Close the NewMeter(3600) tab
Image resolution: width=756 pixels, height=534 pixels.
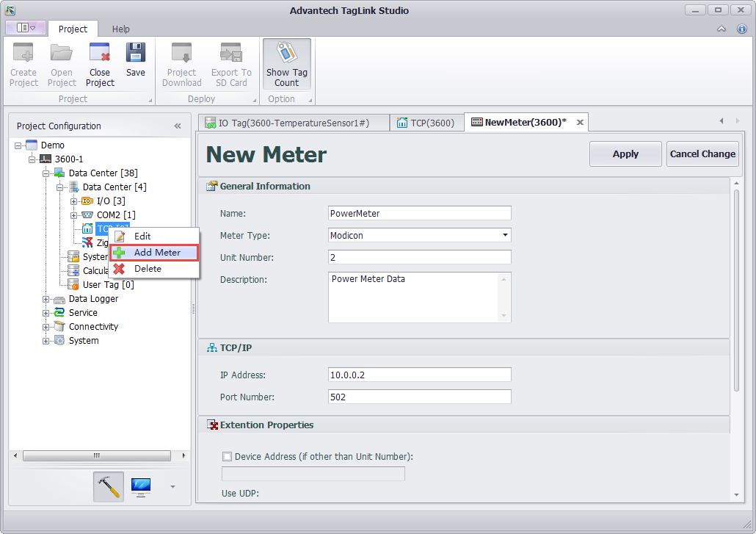580,123
